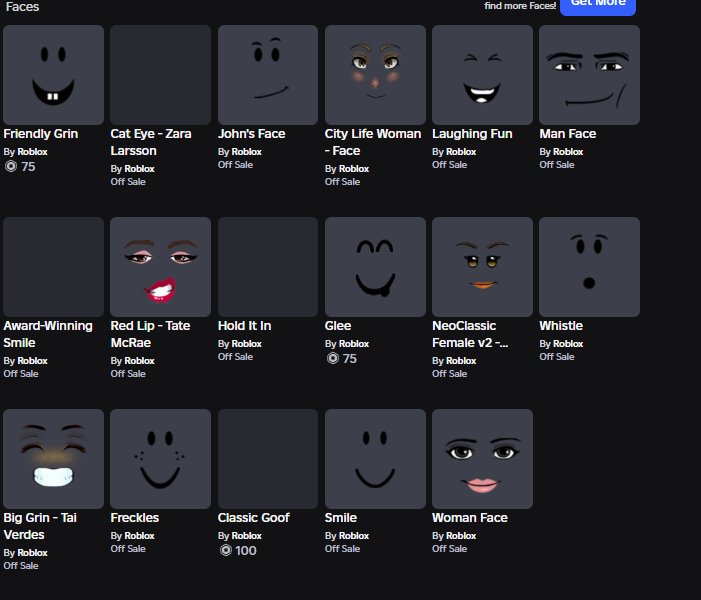The width and height of the screenshot is (701, 600).
Task: Select the Friendly Grin face thumbnail
Action: (54, 75)
